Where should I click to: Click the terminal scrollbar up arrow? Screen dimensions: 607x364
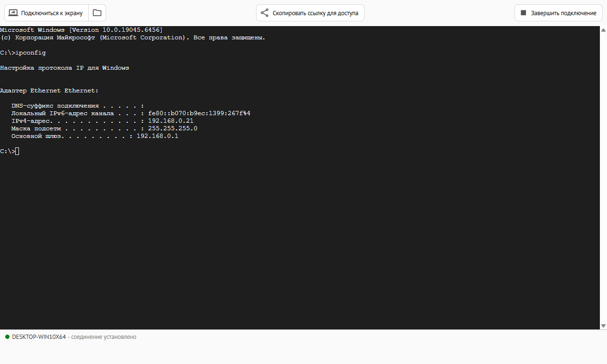[603, 29]
